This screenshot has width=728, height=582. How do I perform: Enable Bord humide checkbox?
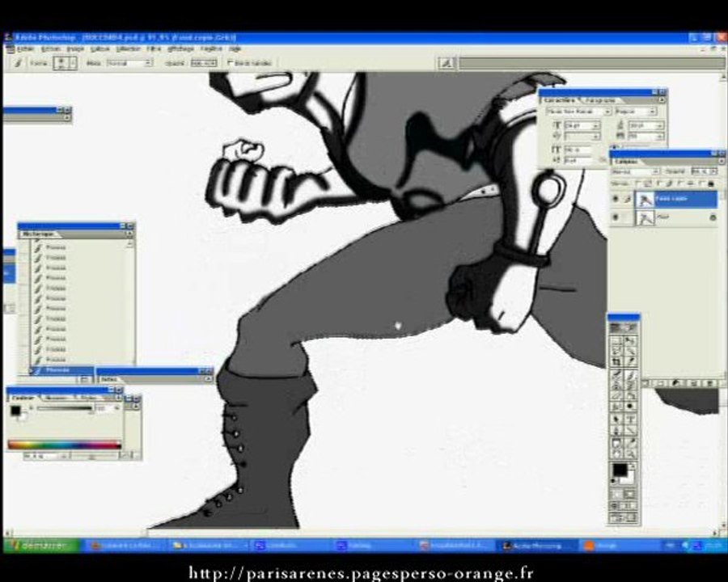[x=231, y=62]
